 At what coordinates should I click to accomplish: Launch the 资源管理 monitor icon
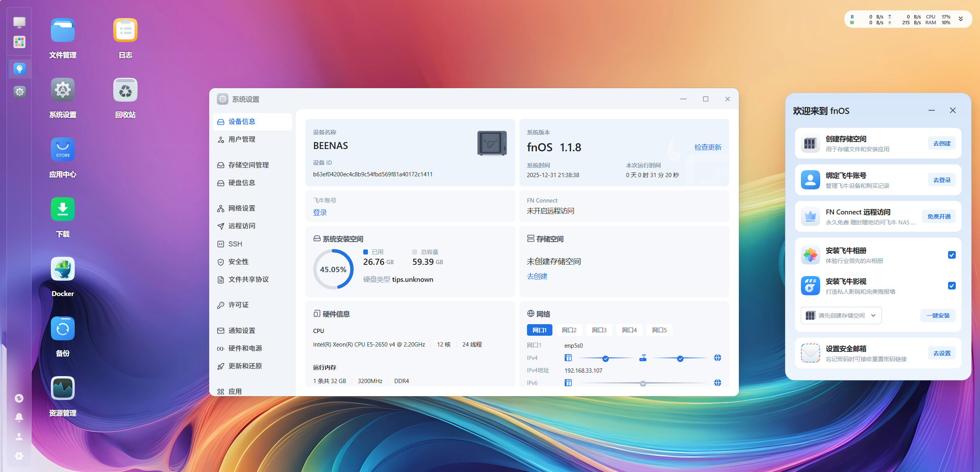(63, 388)
